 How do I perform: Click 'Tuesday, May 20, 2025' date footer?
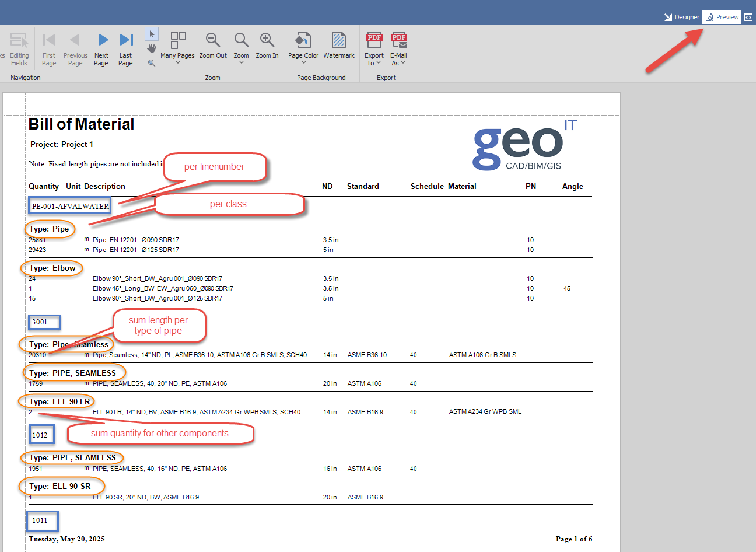pos(67,539)
